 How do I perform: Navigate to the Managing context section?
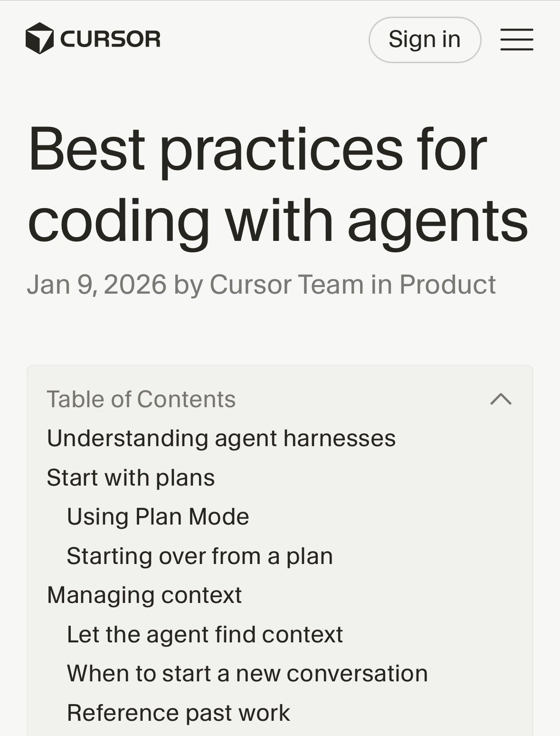pyautogui.click(x=144, y=595)
